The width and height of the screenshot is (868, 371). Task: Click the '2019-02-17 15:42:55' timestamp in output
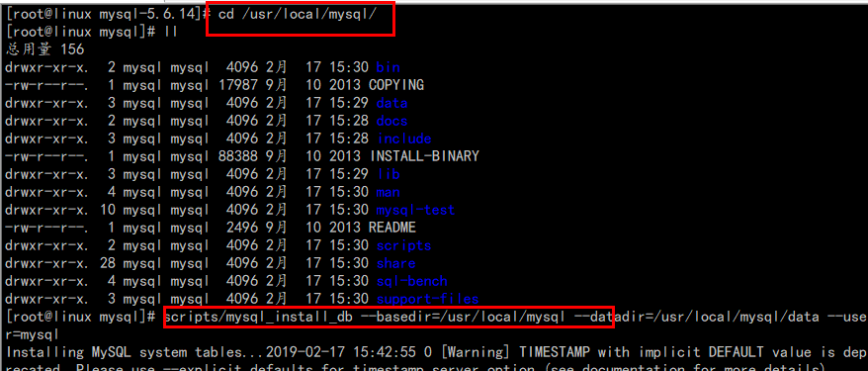point(340,352)
